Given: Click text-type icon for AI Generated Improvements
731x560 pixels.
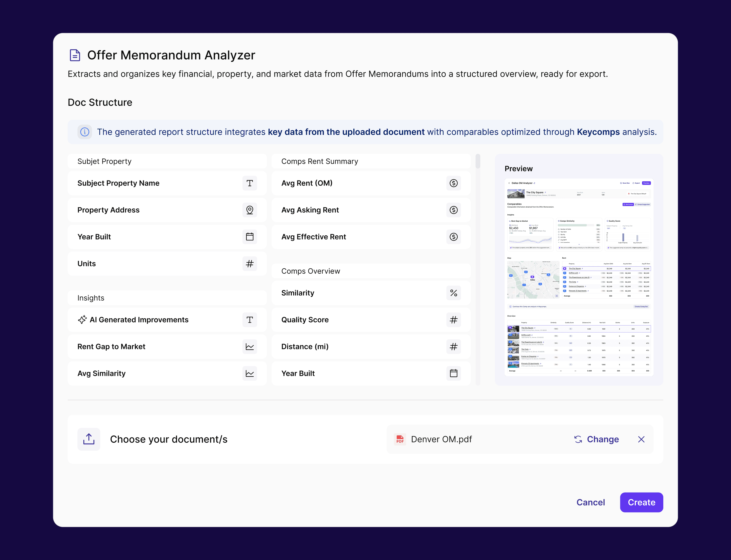Looking at the screenshot, I should [250, 320].
